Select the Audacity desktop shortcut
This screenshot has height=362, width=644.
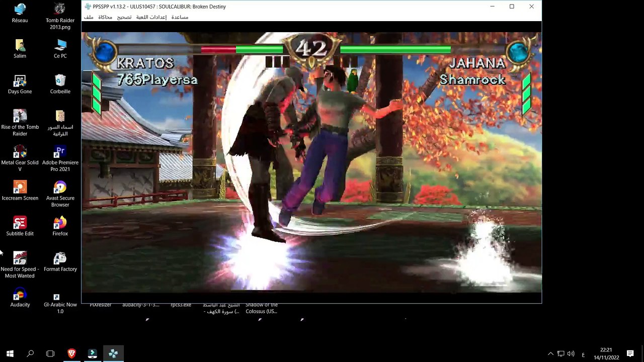coord(20,298)
